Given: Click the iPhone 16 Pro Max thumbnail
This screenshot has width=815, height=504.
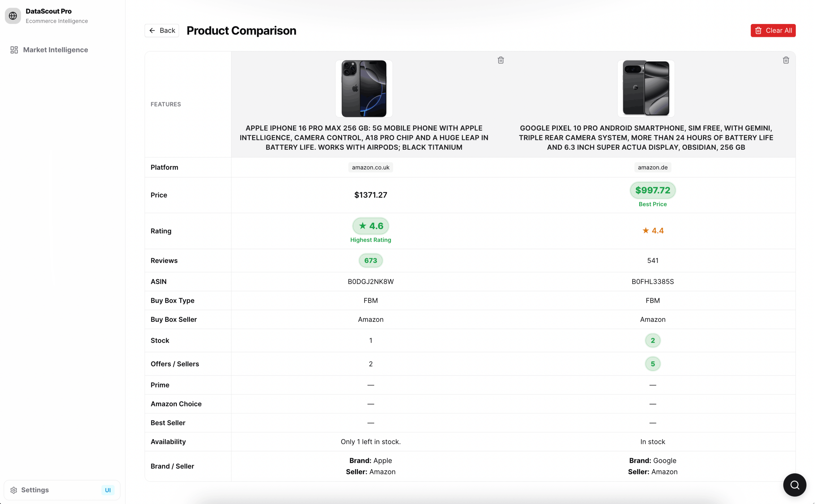Looking at the screenshot, I should point(364,89).
